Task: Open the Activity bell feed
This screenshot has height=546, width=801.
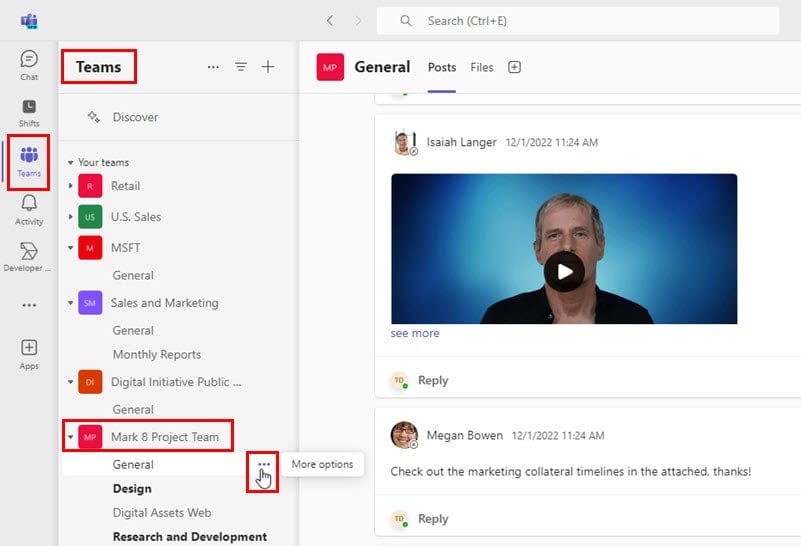Action: point(29,210)
